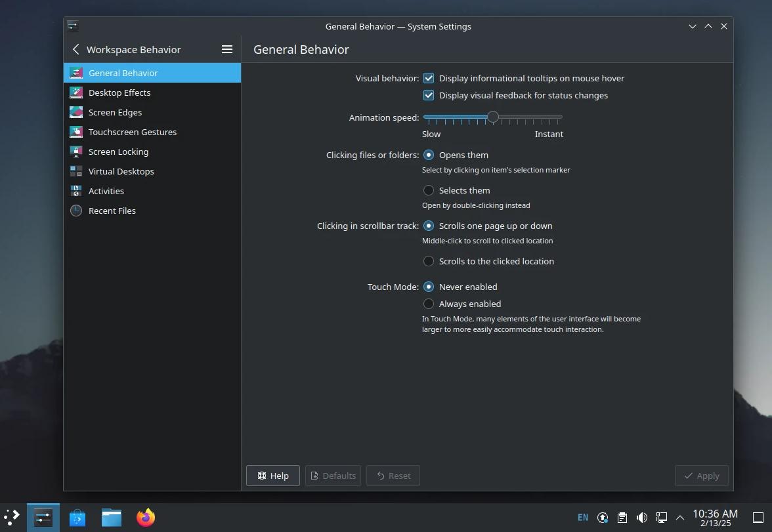Select the Selects them radio option
The height and width of the screenshot is (532, 772).
coord(429,190)
